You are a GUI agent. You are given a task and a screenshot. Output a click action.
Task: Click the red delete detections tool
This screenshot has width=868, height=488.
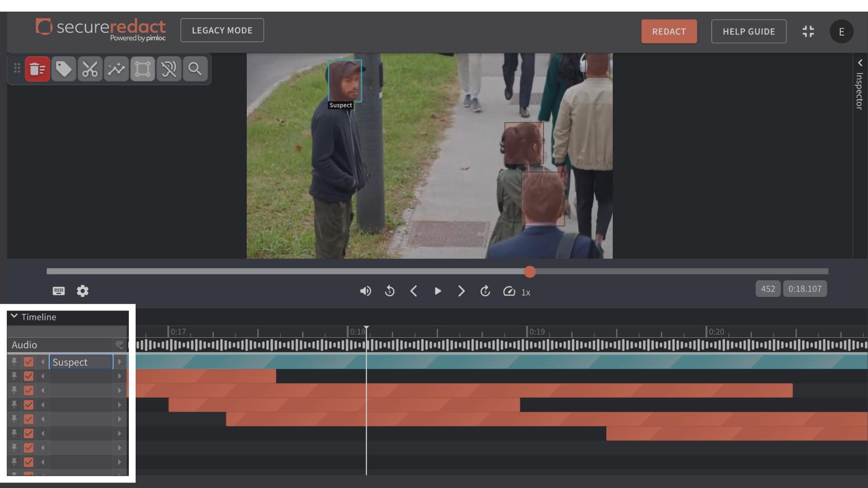(37, 69)
